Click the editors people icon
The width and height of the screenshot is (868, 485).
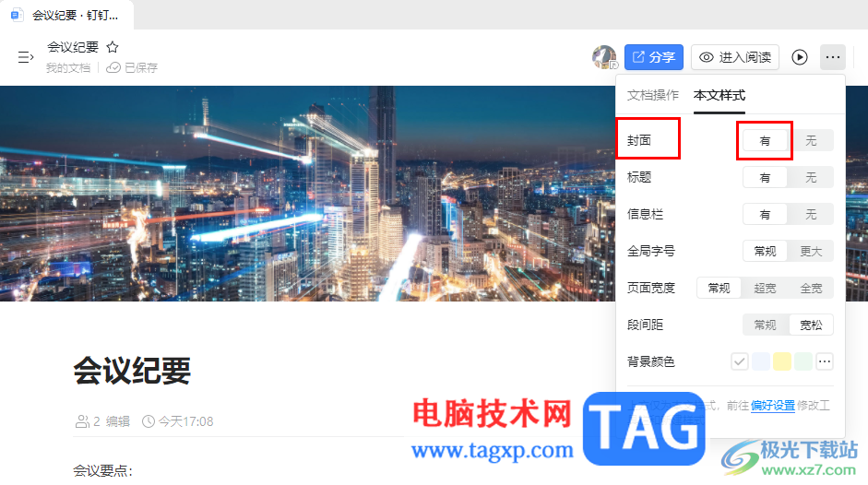(x=82, y=422)
